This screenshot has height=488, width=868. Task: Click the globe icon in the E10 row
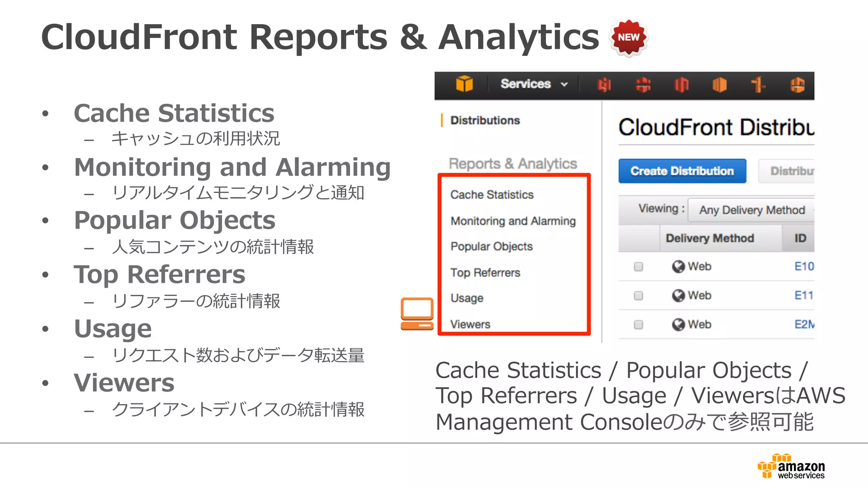[x=678, y=266]
